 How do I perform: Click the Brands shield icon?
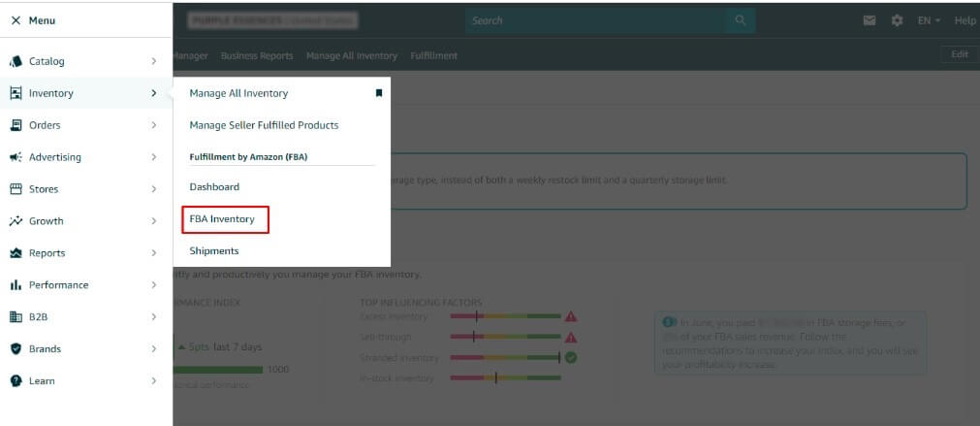16,349
